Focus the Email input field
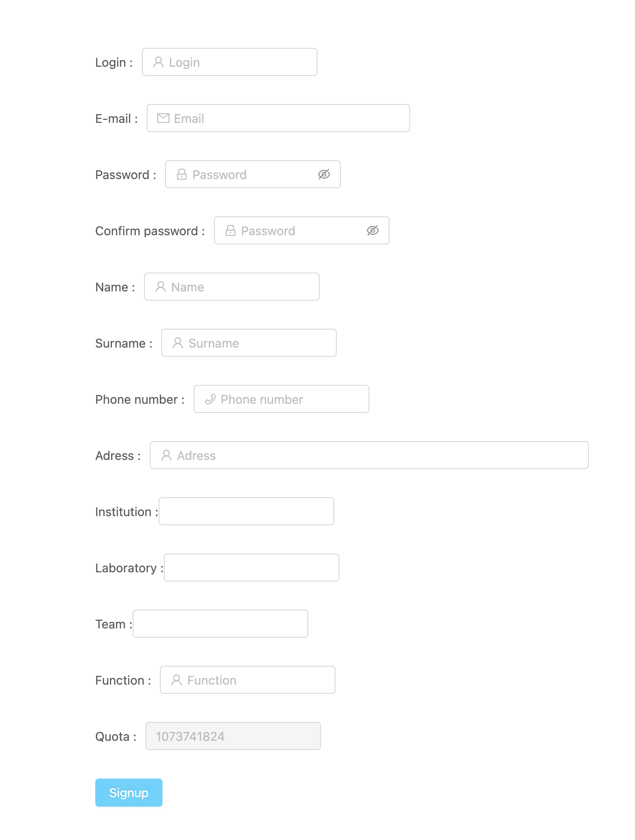 pyautogui.click(x=278, y=118)
